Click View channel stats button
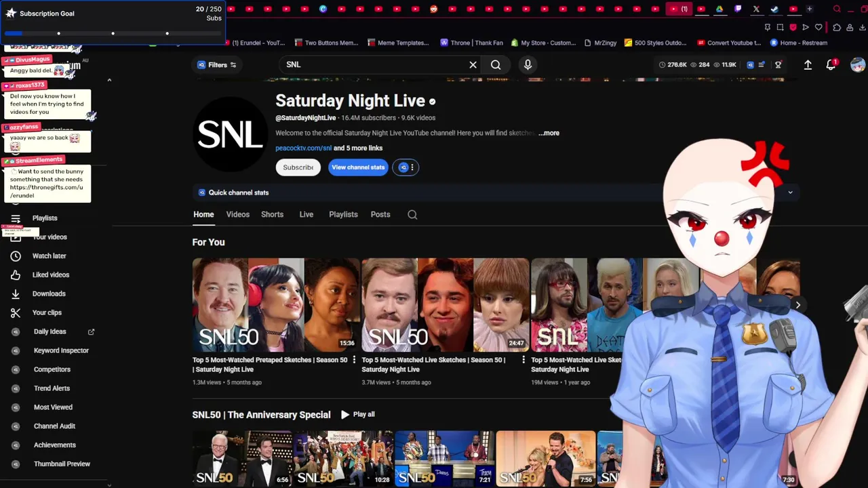 358,167
